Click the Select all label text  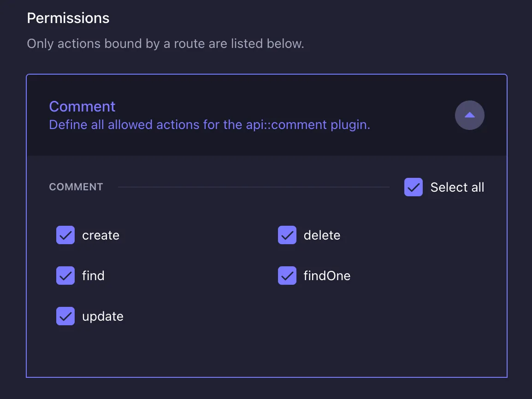(457, 187)
